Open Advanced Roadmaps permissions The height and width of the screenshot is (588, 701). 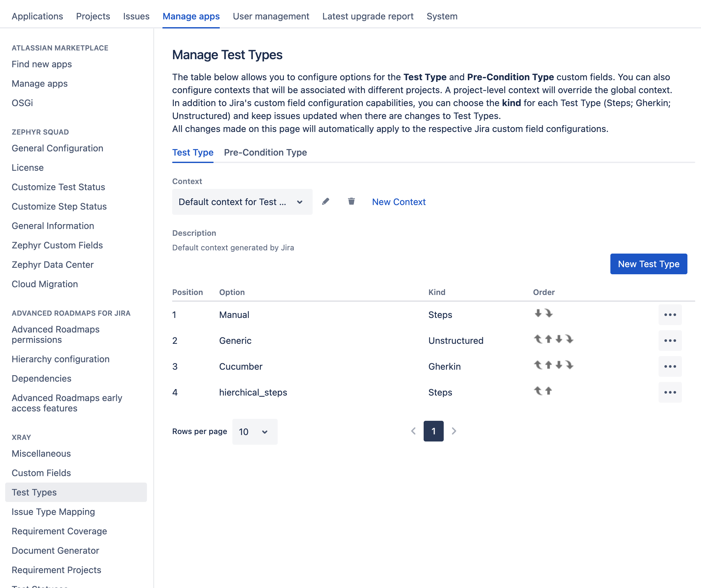(x=55, y=334)
